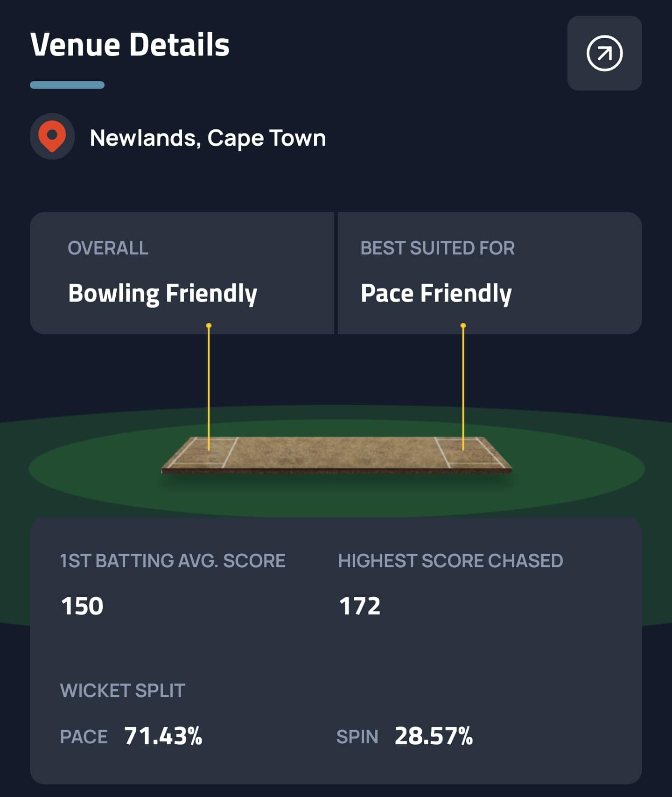Screen dimensions: 672x797
Task: Tap the 172 highest chased value
Action: 359,606
